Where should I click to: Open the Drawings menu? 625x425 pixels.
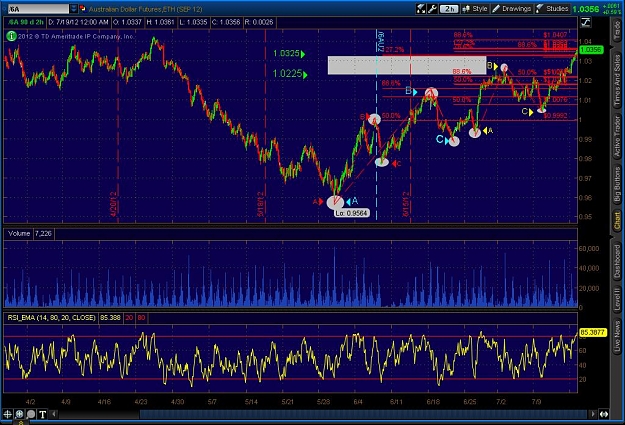pos(512,8)
